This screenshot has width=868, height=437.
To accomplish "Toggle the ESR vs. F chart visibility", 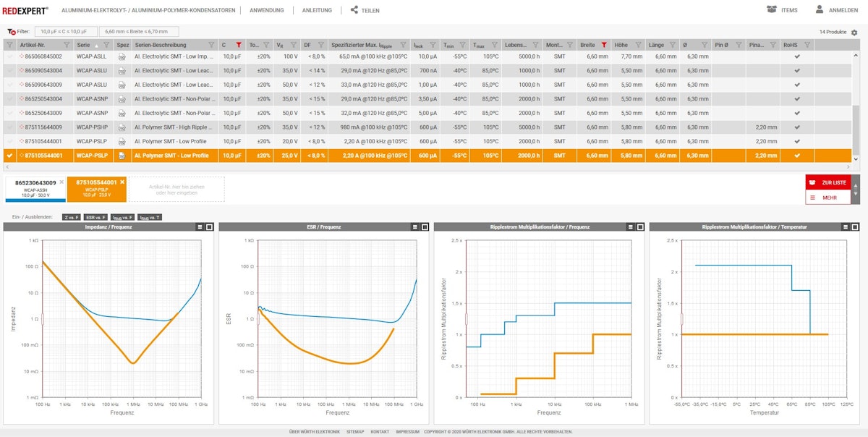I will [95, 217].
